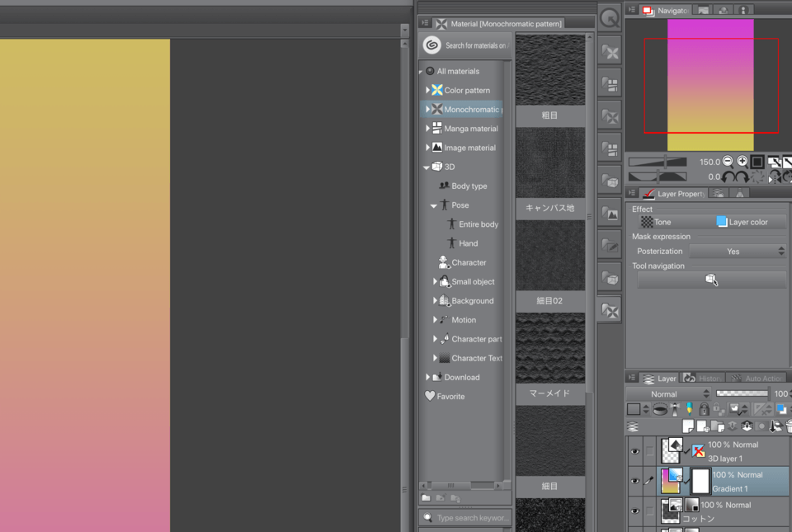Zoom out using the Navigator minus icon
This screenshot has height=532, width=792.
[x=728, y=162]
